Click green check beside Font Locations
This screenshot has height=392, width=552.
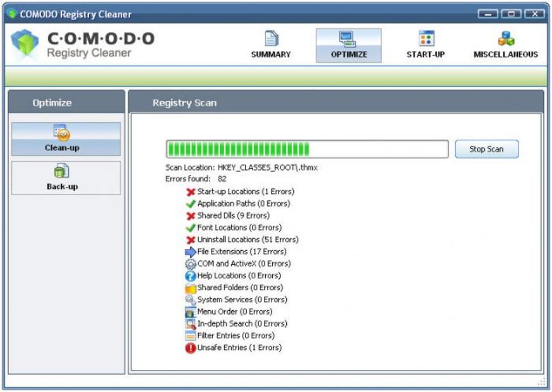(190, 228)
